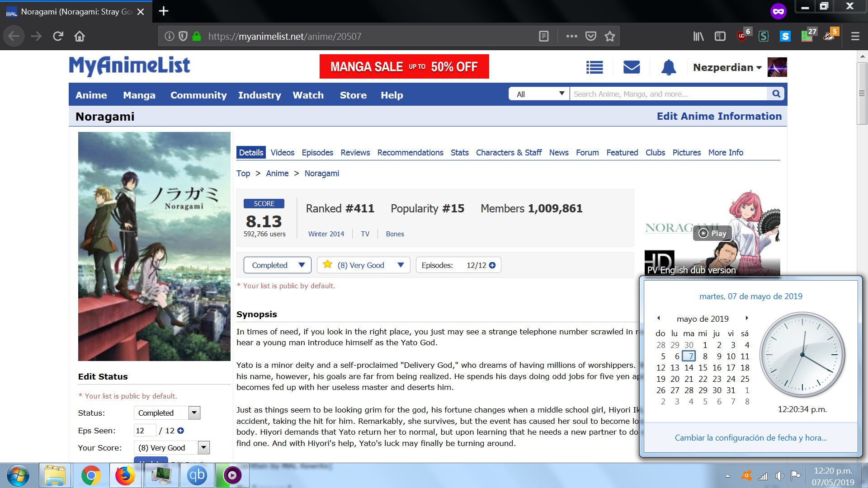Open qBittorrent from the taskbar
Viewport: 868px width, 488px height.
197,476
